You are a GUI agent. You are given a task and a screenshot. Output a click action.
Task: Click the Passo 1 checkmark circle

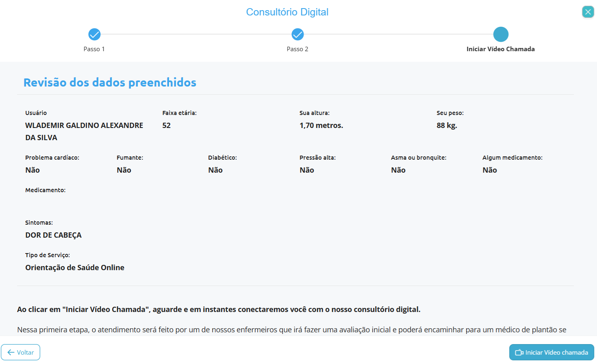click(x=94, y=35)
